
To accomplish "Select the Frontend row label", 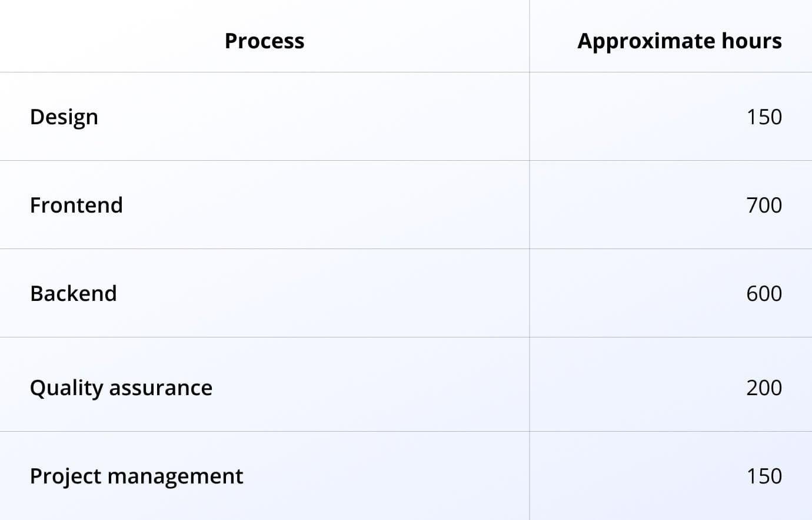I will (76, 205).
